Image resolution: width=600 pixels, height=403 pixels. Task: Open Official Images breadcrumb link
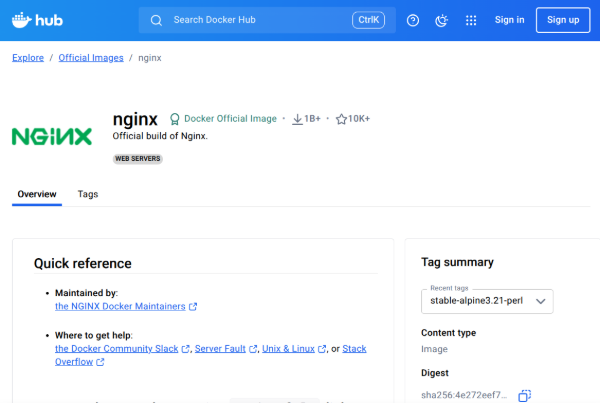[x=91, y=58]
